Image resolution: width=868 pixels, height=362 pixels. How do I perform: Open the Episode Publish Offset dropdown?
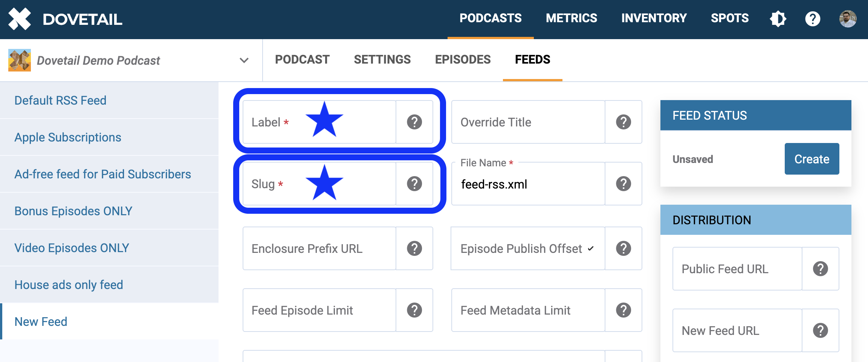[x=527, y=248]
